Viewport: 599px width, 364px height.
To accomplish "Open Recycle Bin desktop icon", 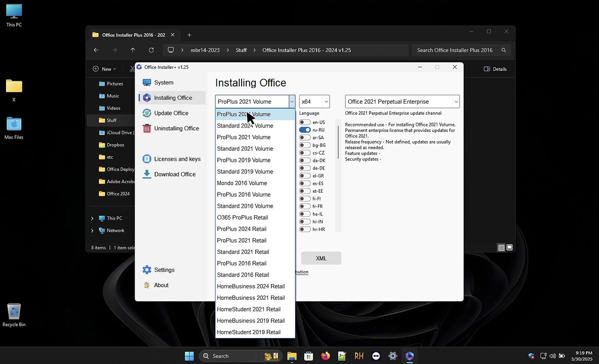I will tap(14, 315).
